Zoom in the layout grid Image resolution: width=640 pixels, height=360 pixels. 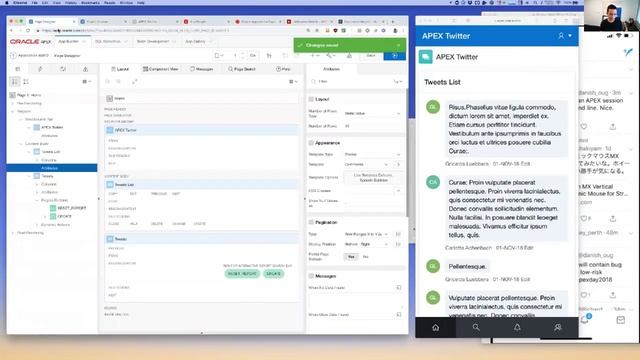(118, 82)
